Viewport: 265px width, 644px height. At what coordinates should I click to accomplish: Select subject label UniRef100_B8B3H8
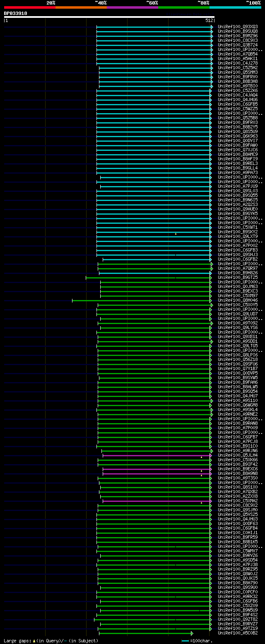click(x=238, y=81)
